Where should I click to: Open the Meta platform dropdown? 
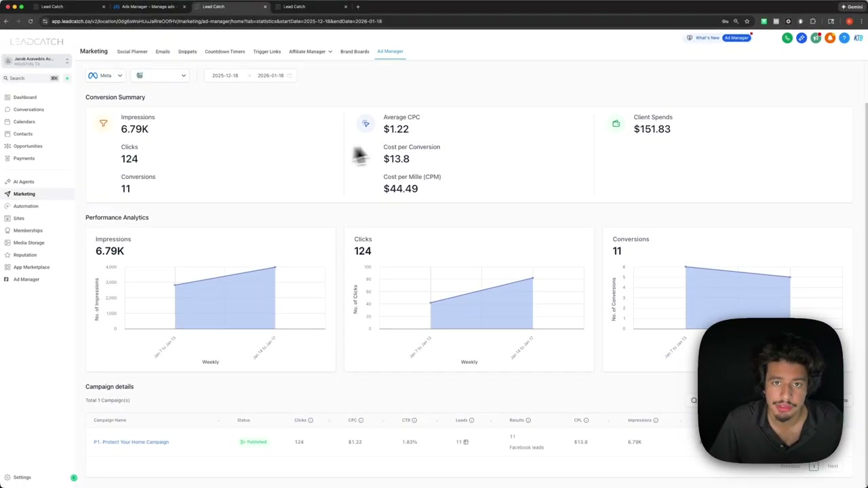click(x=105, y=75)
